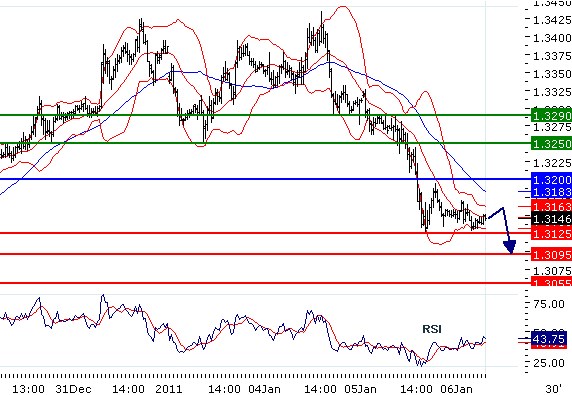The height and width of the screenshot is (395, 572).
Task: Click the red 1.3163 price label
Action: [551, 206]
